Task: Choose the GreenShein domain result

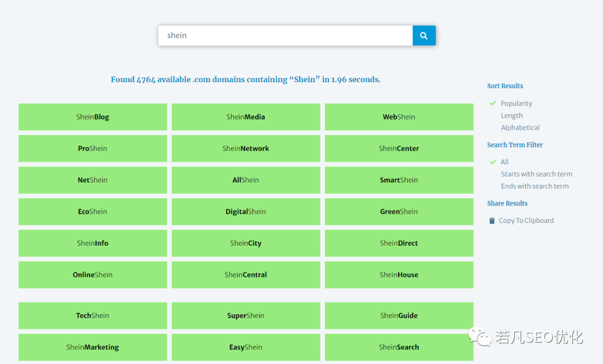Action: pyautogui.click(x=399, y=212)
